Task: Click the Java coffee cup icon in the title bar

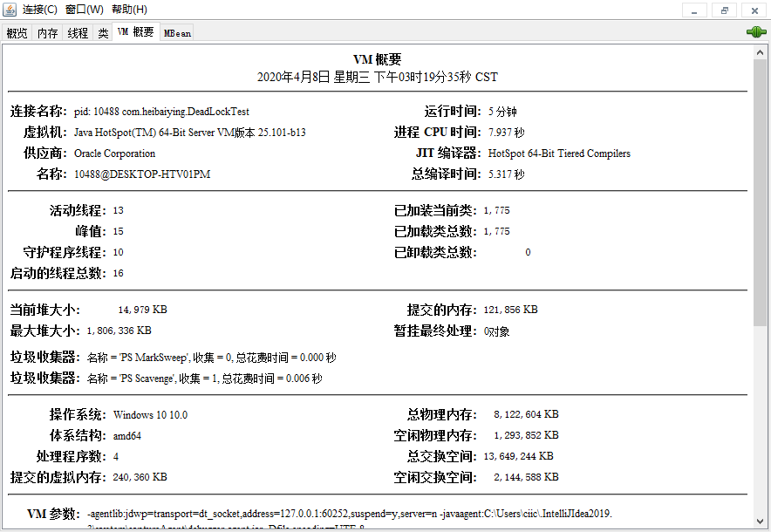Action: pos(10,10)
